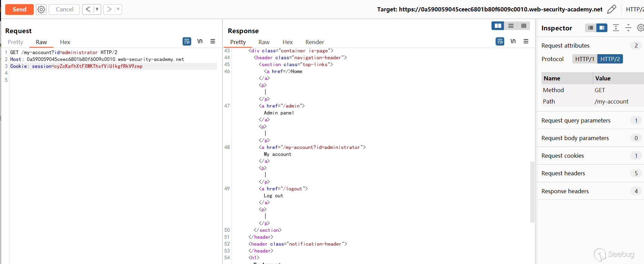
Task: Select top-bottom split layout
Action: tap(511, 26)
